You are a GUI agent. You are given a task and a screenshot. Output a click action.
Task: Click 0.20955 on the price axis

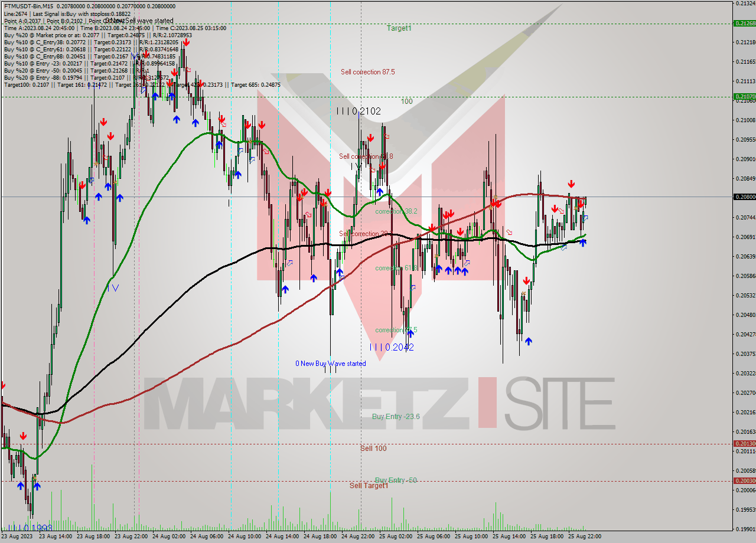(746, 140)
